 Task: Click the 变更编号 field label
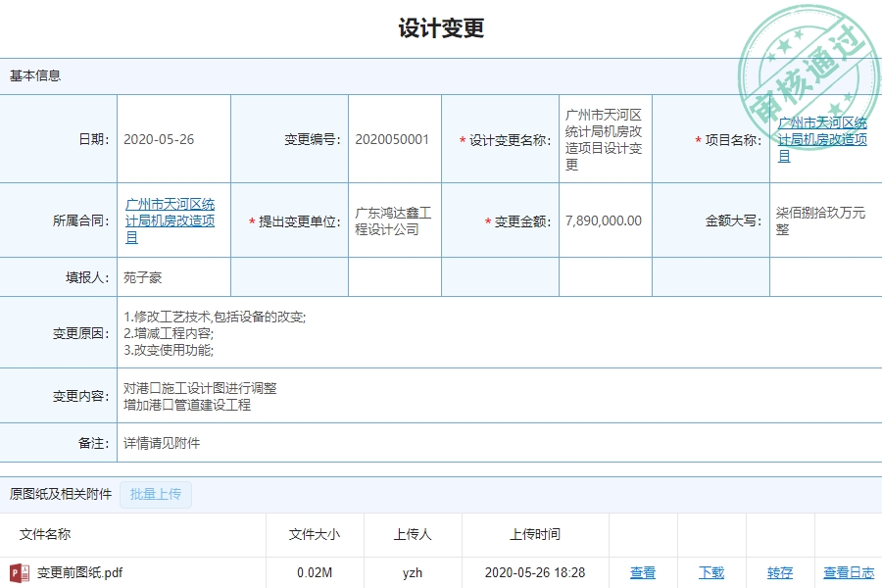click(313, 139)
